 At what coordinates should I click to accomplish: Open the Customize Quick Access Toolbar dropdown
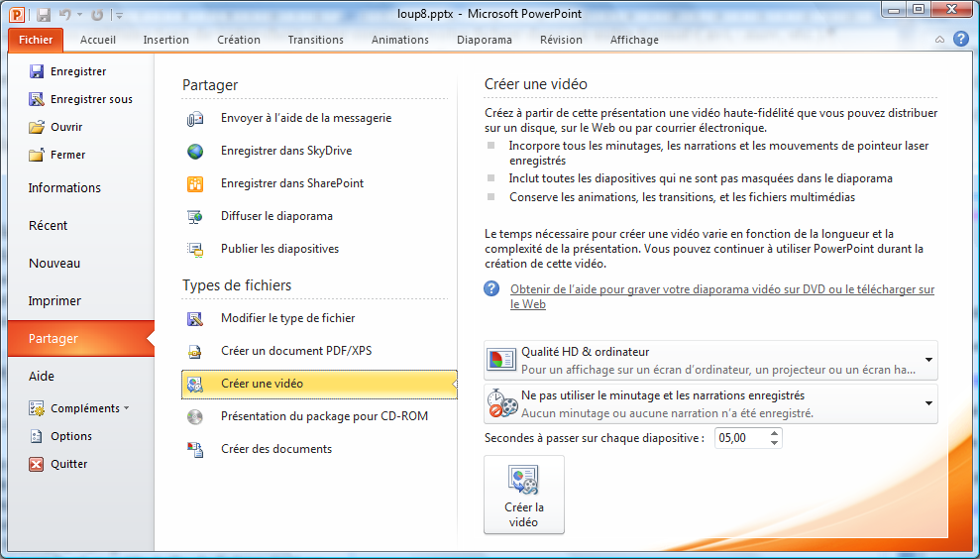(x=119, y=15)
